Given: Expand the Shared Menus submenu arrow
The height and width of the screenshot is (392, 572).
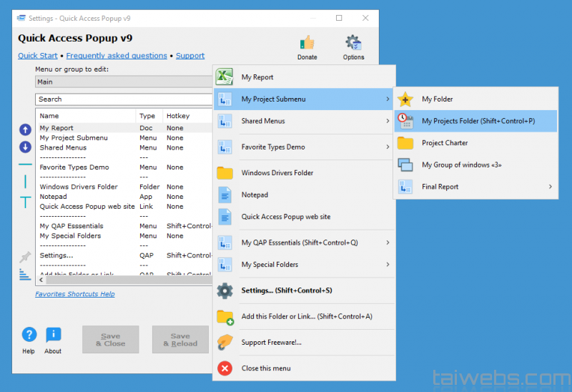Looking at the screenshot, I should [x=388, y=121].
